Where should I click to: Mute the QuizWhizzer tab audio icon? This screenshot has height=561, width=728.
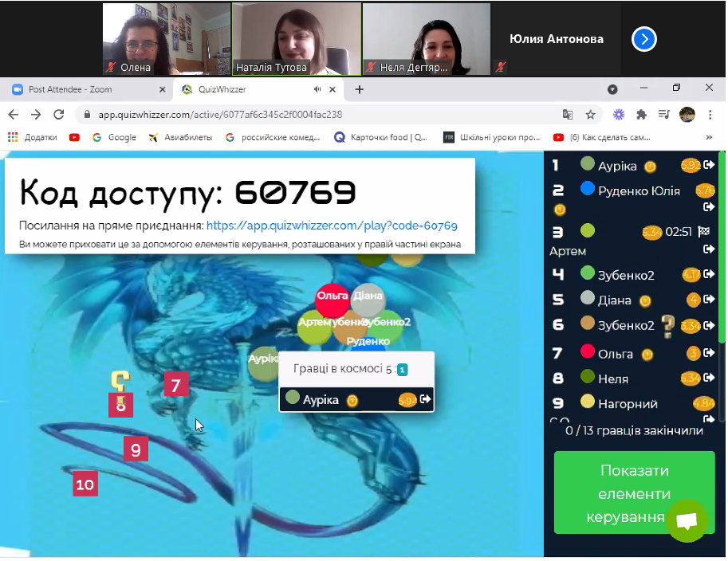tap(317, 89)
